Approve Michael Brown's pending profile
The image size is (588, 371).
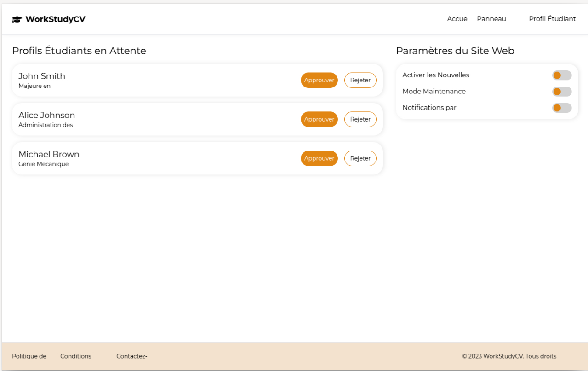(319, 158)
